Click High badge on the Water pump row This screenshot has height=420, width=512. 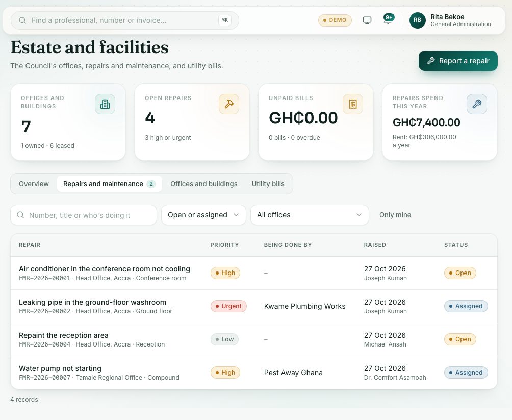[225, 372]
